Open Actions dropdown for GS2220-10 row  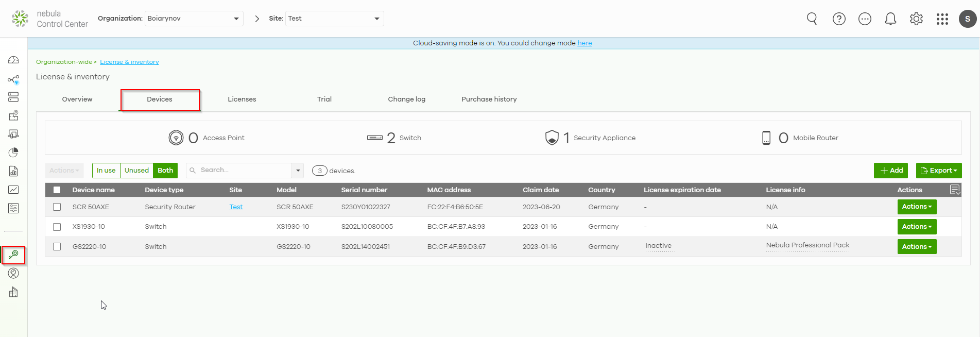point(917,247)
